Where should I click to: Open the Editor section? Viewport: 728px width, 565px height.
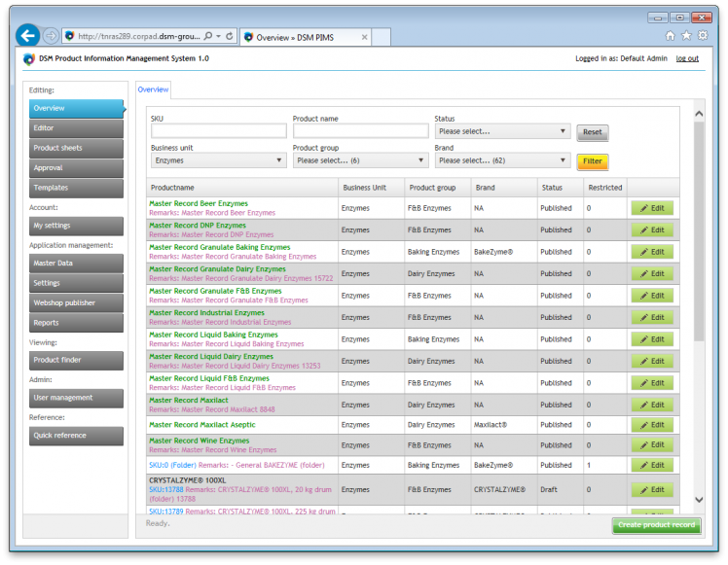tap(77, 128)
